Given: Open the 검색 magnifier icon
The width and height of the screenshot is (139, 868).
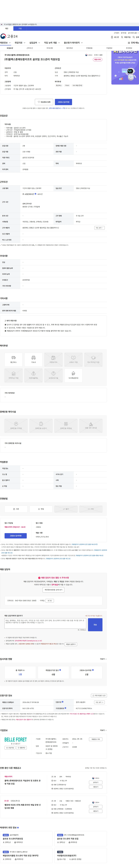Looking at the screenshot, I should (x=134, y=37).
